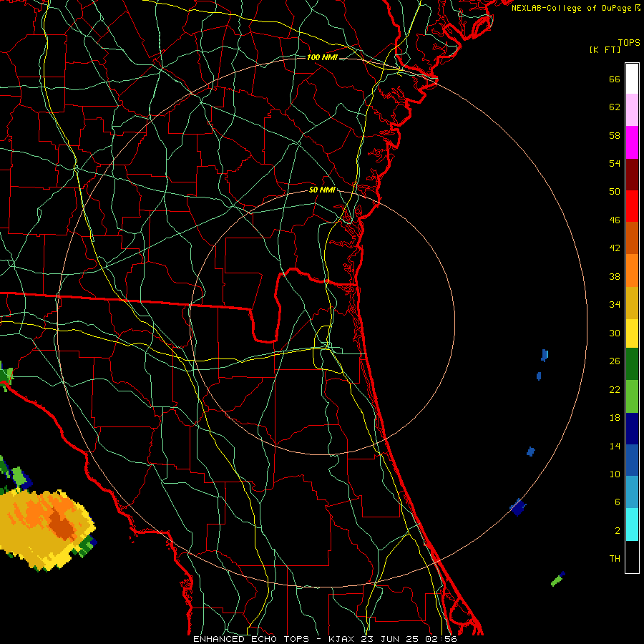Click the legend value 30

pos(615,333)
